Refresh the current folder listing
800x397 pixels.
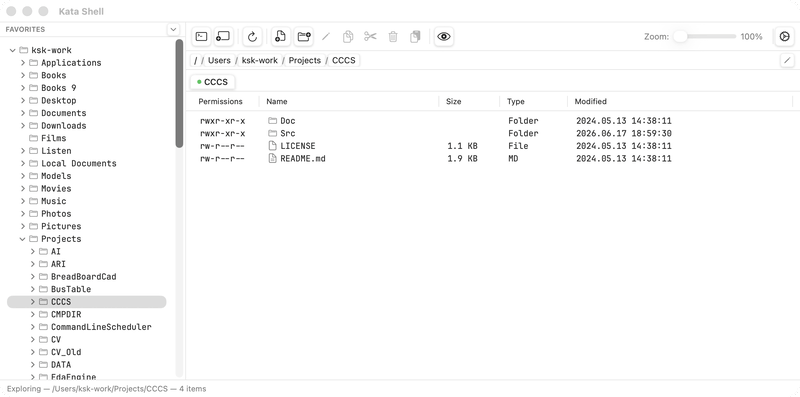252,36
